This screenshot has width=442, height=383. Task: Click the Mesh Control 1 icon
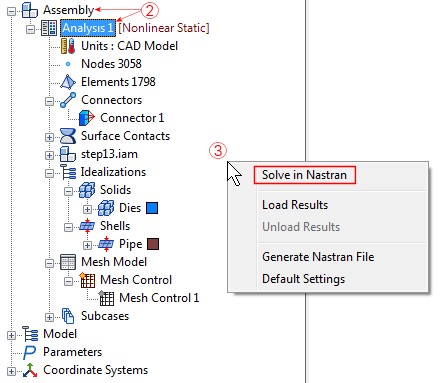coord(106,298)
